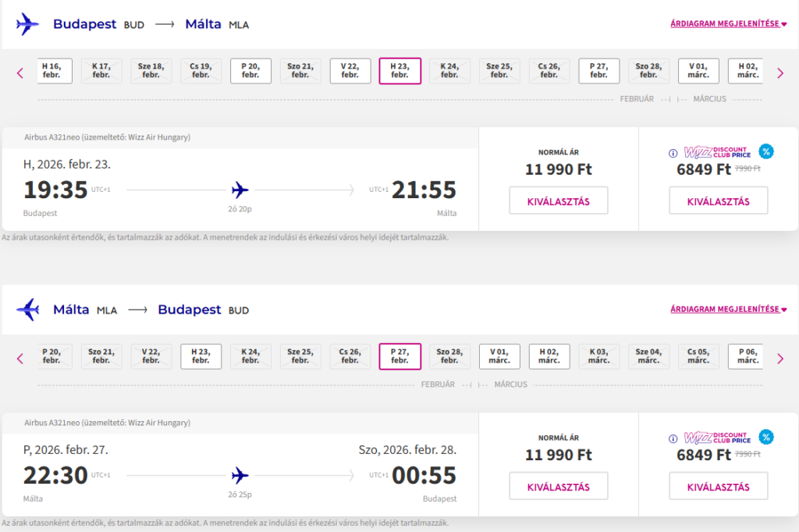Expand outbound Árdiagram megjelenítése

click(728, 24)
